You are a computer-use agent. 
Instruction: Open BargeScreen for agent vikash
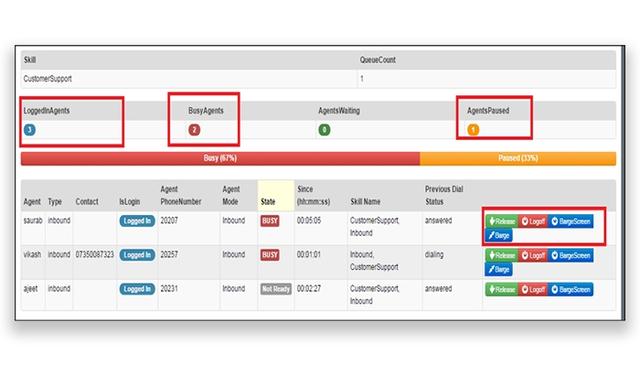point(571,255)
